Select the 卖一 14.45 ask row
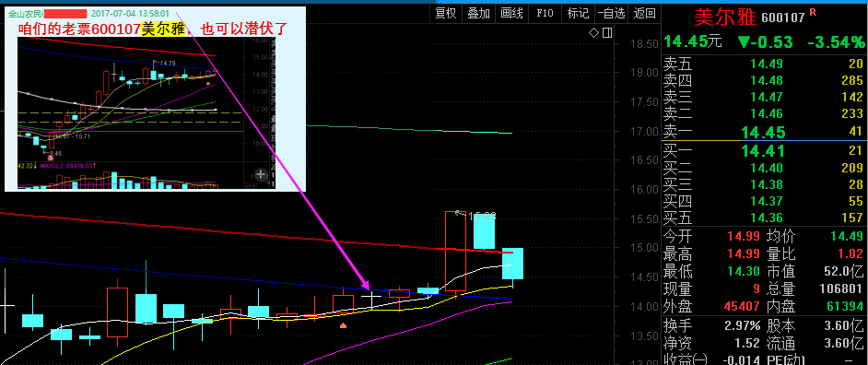The width and height of the screenshot is (868, 365). [x=764, y=132]
